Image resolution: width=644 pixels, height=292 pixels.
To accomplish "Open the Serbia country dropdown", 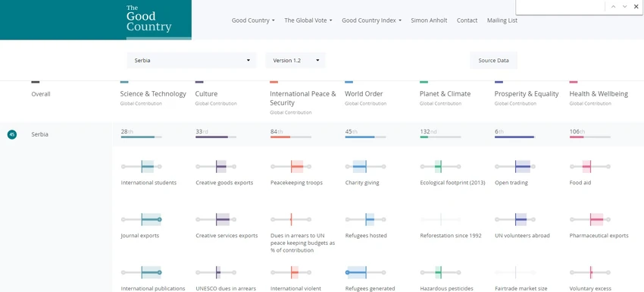I will click(x=192, y=61).
